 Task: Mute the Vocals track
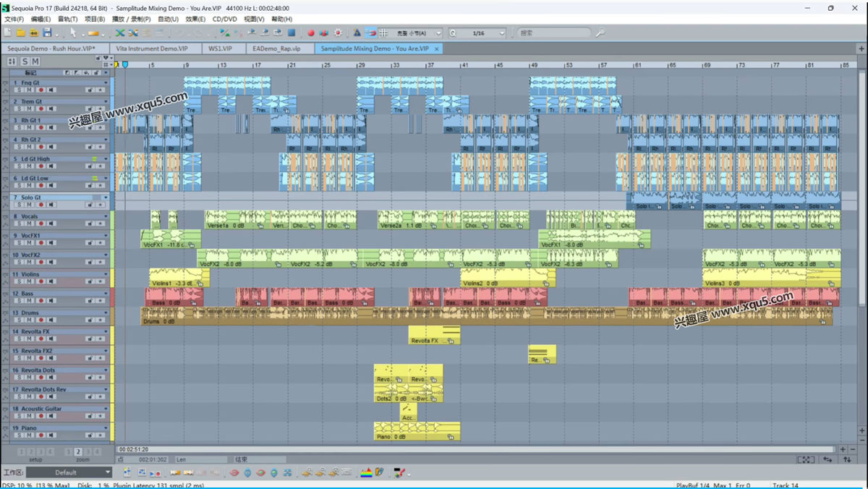pos(30,224)
